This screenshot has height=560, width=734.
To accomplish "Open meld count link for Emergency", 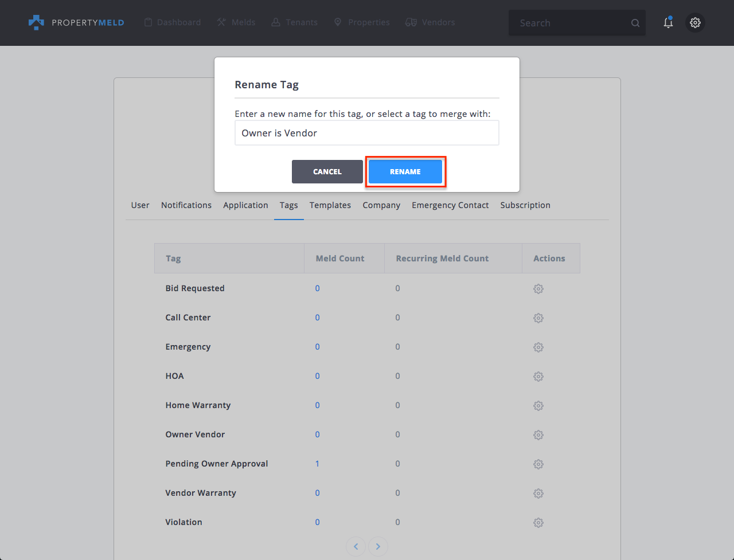I will point(317,347).
